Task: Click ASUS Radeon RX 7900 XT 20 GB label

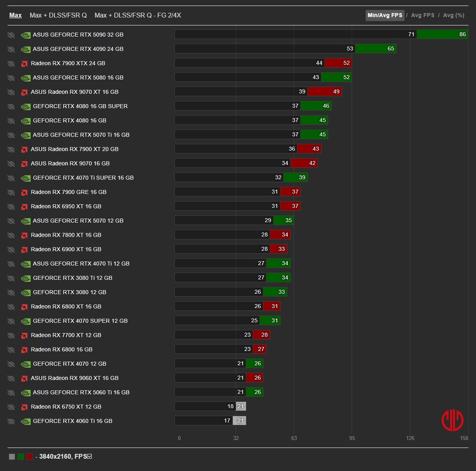Action: pos(75,149)
